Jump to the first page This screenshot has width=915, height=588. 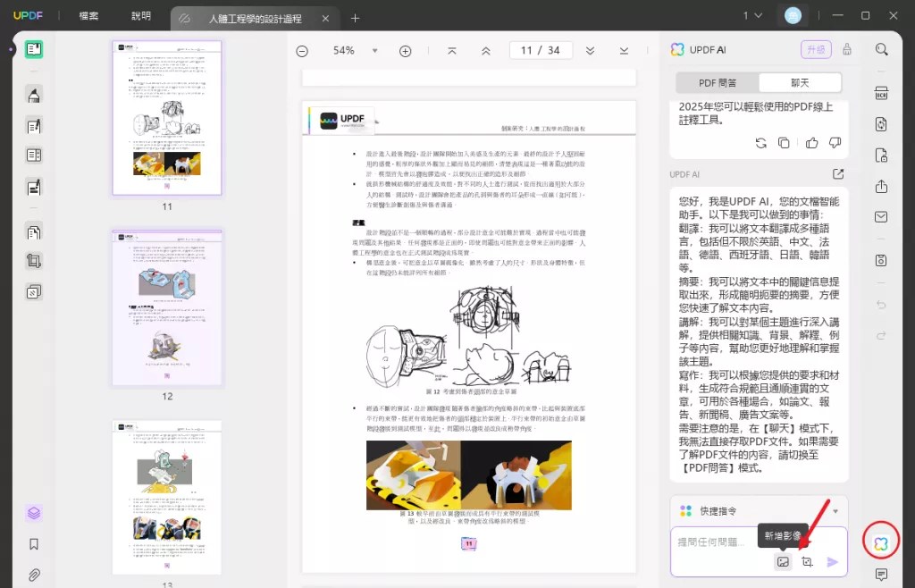(x=451, y=51)
